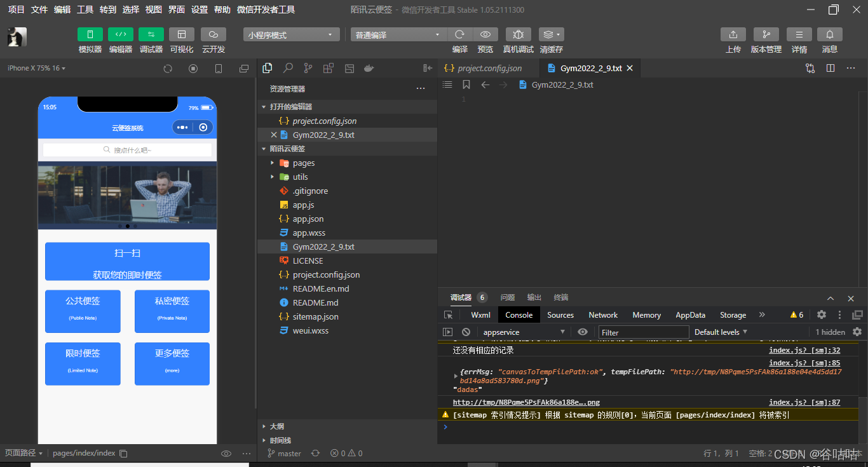Click the 预览 preview eye icon
The image size is (868, 467).
point(485,35)
